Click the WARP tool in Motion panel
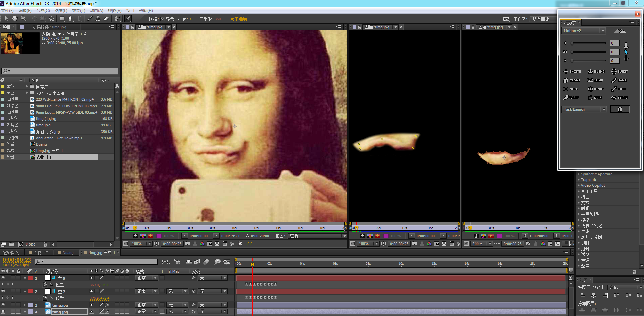Viewport: 644px width, 316px height. coord(571,98)
